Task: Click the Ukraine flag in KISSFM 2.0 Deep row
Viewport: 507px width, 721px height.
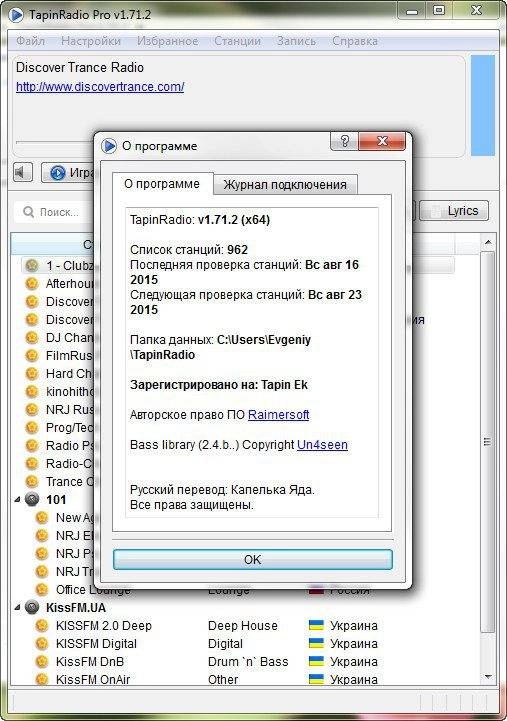Action: (316, 625)
